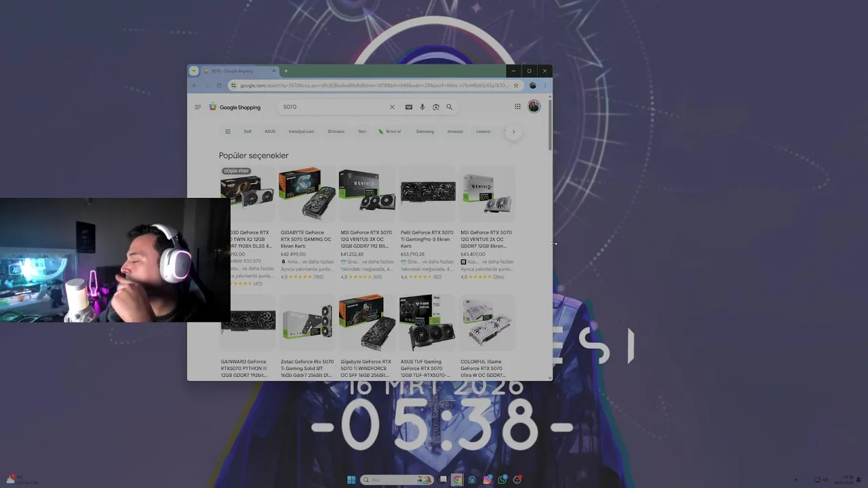Viewport: 868px width, 488px height.
Task: Click the DÜŞÜK FİYAT badge
Action: click(237, 171)
